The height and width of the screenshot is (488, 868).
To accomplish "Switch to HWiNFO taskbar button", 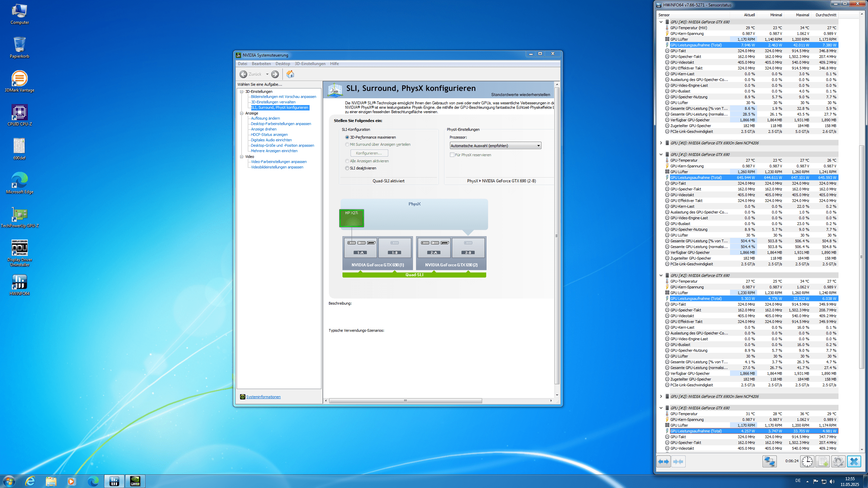I will coord(114,481).
